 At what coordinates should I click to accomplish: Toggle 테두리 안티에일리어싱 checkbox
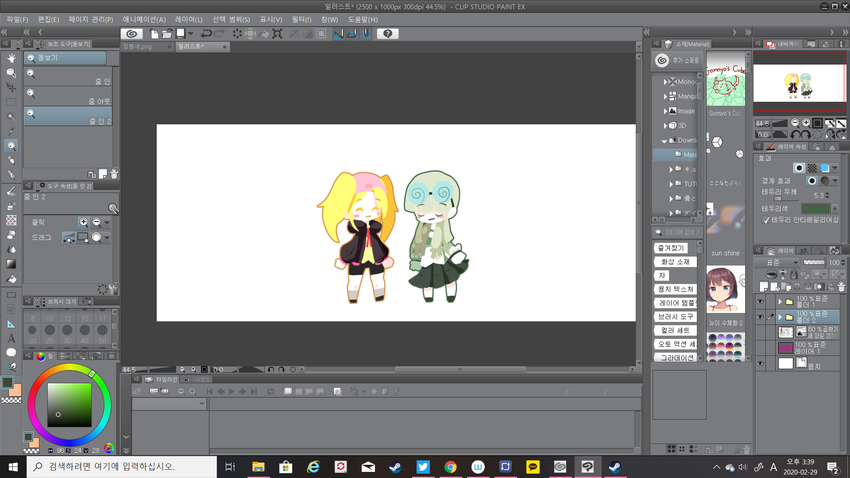click(766, 220)
